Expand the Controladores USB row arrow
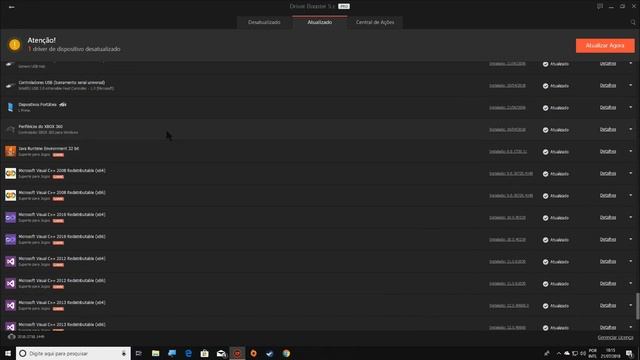The width and height of the screenshot is (640, 360). pyautogui.click(x=631, y=85)
